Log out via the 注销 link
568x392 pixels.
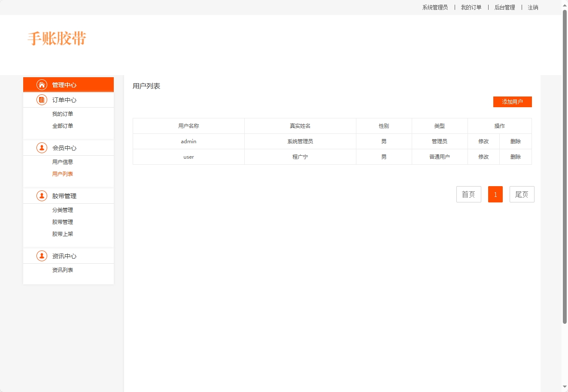pos(533,7)
